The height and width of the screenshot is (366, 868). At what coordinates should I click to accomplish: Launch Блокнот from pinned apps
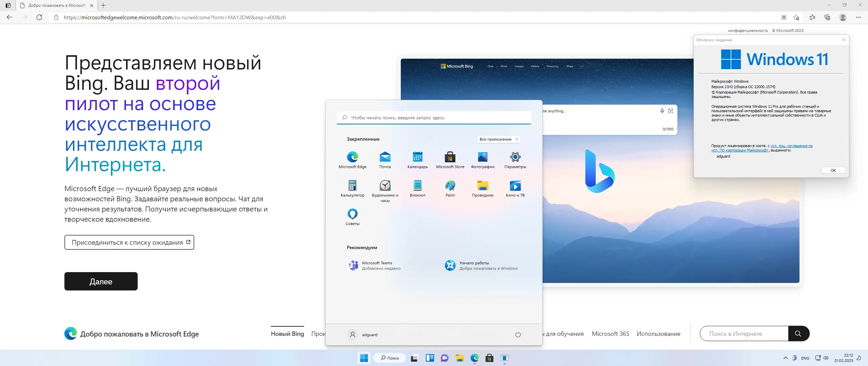[x=417, y=186]
